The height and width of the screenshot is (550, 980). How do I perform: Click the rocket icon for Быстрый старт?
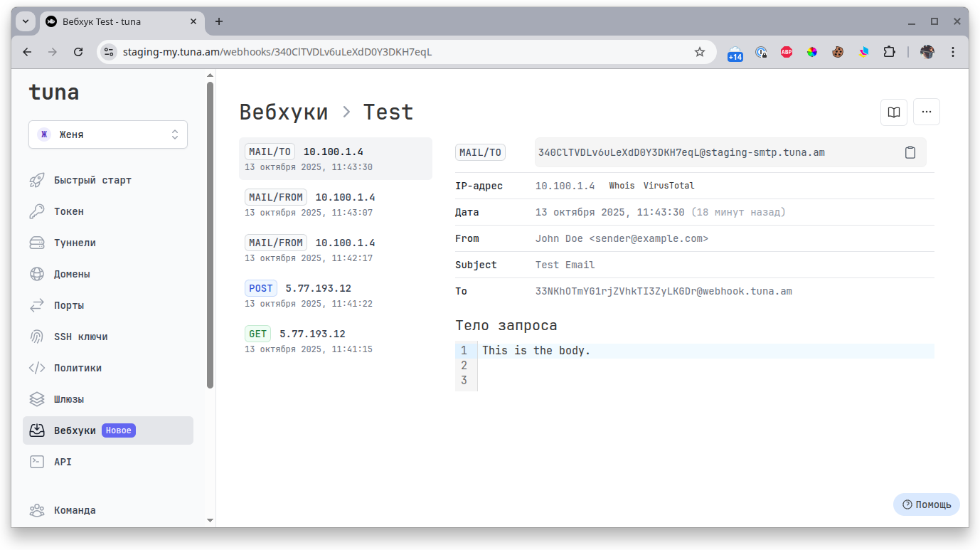pyautogui.click(x=37, y=180)
